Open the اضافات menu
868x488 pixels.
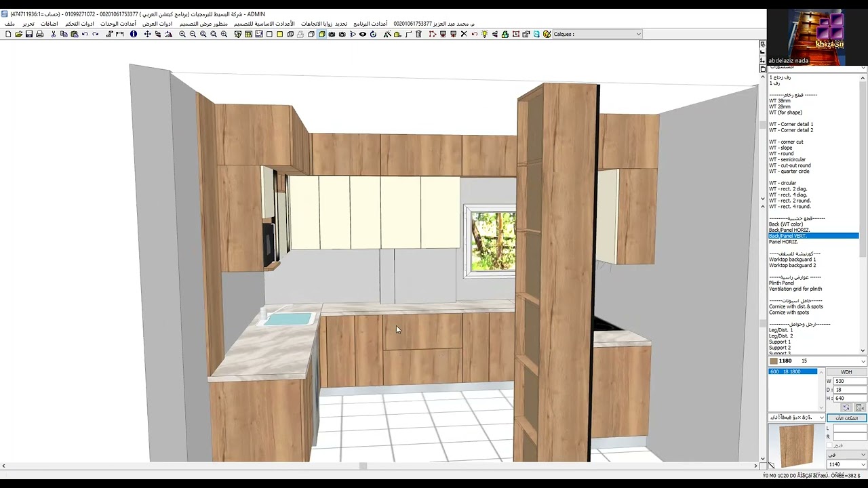(x=50, y=24)
